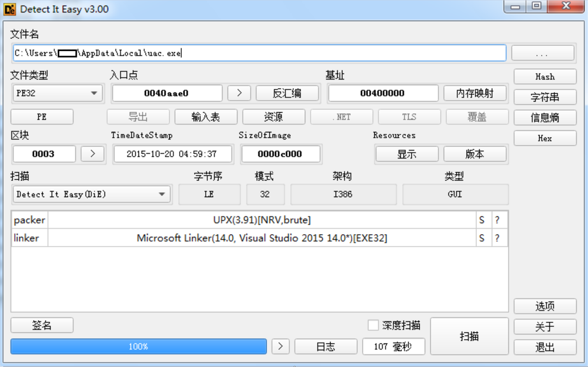Click the entry point address field 0040aae0
Viewport: 588px width, 367px height.
coord(167,93)
